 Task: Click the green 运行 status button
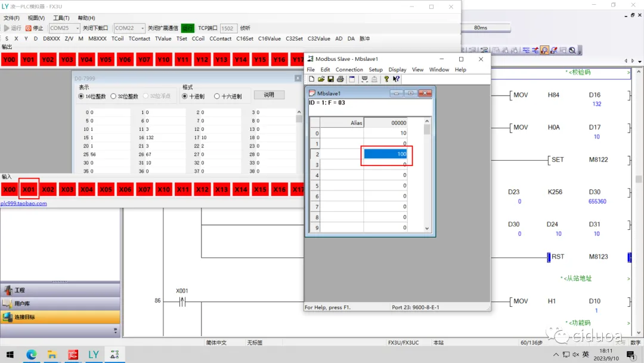188,28
